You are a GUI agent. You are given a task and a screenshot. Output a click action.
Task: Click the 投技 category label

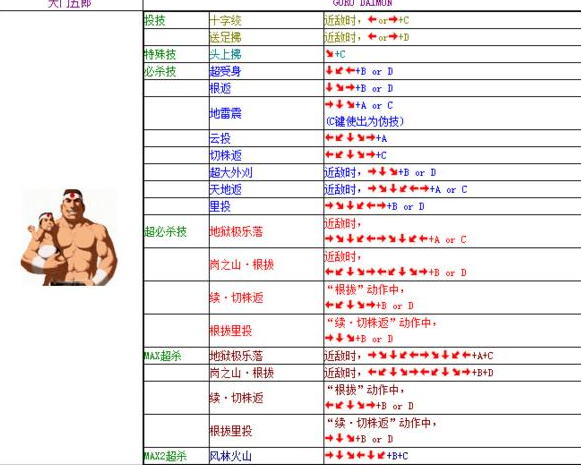click(154, 20)
